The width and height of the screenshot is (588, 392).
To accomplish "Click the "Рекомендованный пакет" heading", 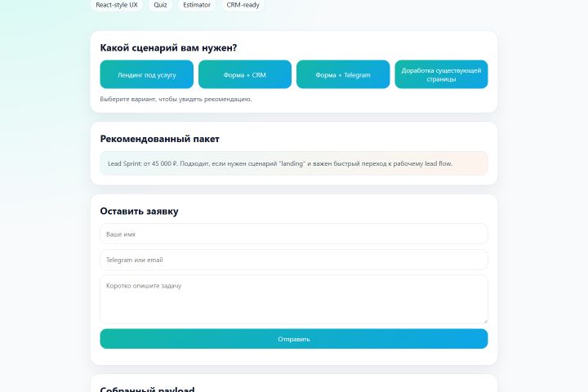I will point(159,139).
